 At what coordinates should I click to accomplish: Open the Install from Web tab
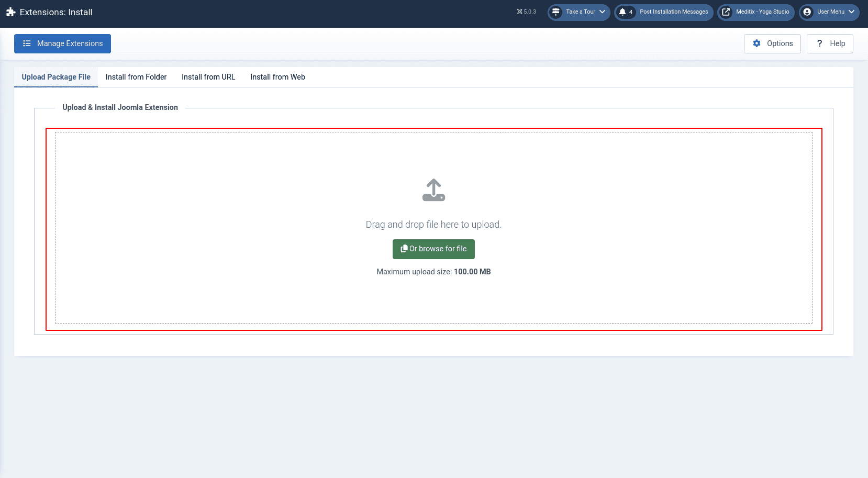[x=277, y=77]
